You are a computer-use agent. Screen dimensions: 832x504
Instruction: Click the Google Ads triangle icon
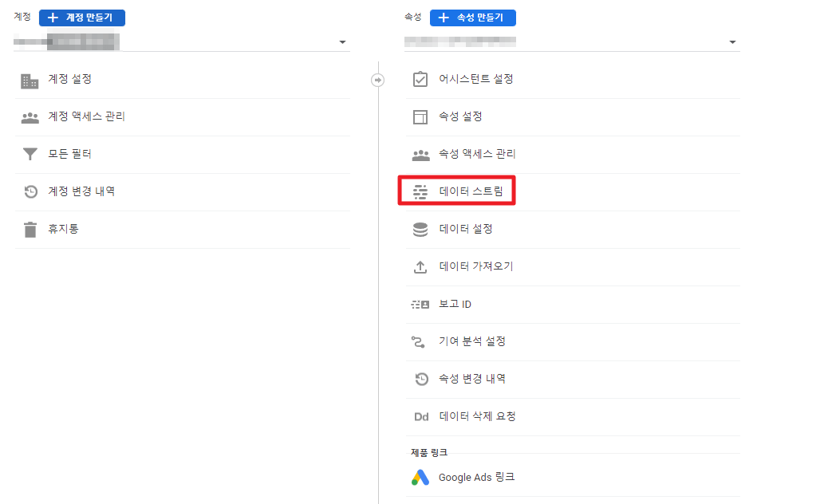point(420,478)
